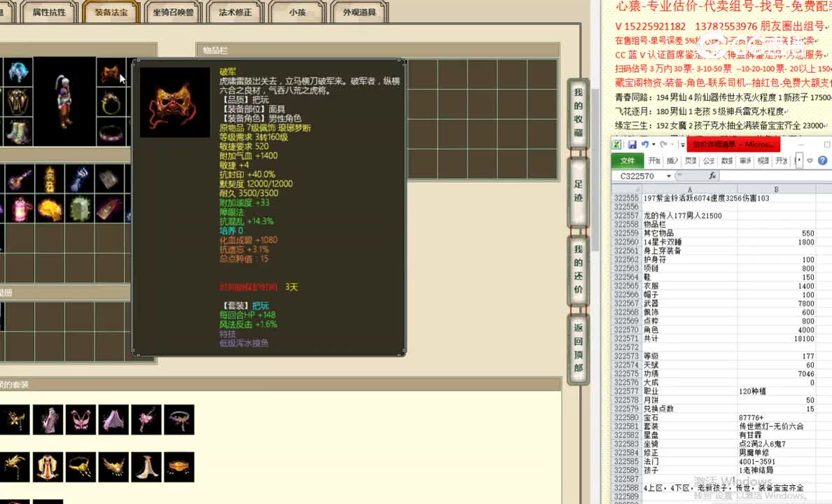Screen dimensions: 832x504
Task: Click the Excel undo arrow
Action: coord(645,144)
